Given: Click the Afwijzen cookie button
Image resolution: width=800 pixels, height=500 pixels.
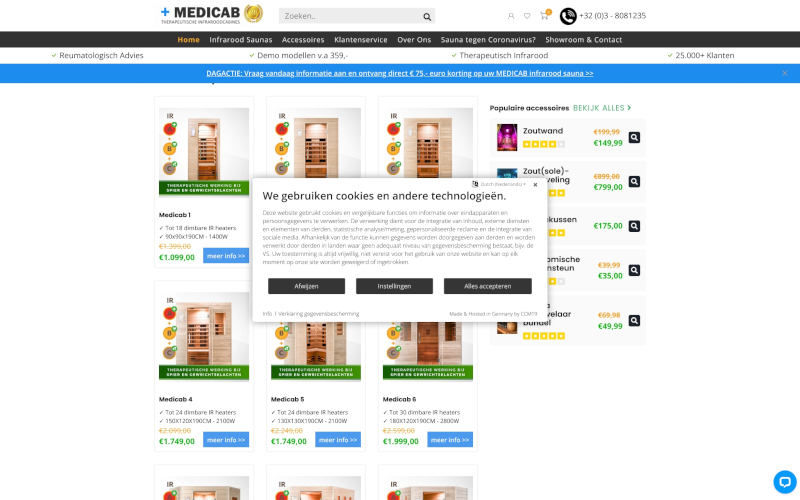Looking at the screenshot, I should (306, 286).
